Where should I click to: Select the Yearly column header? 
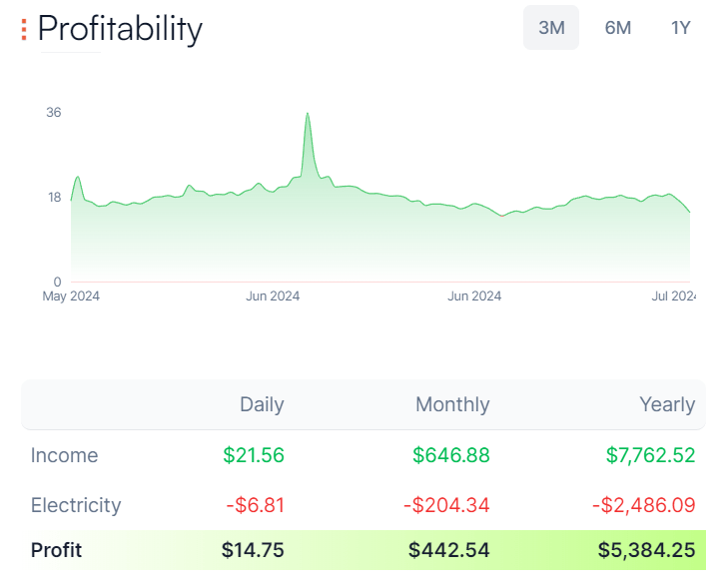coord(667,404)
